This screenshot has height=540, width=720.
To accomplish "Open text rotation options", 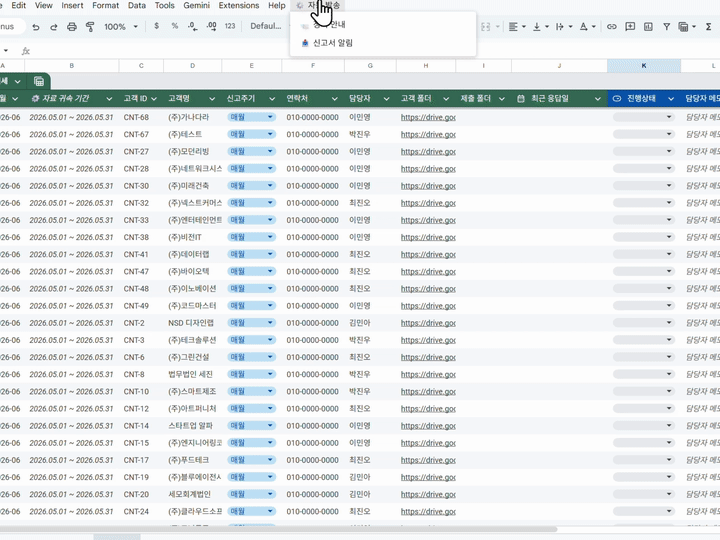I will click(x=587, y=27).
